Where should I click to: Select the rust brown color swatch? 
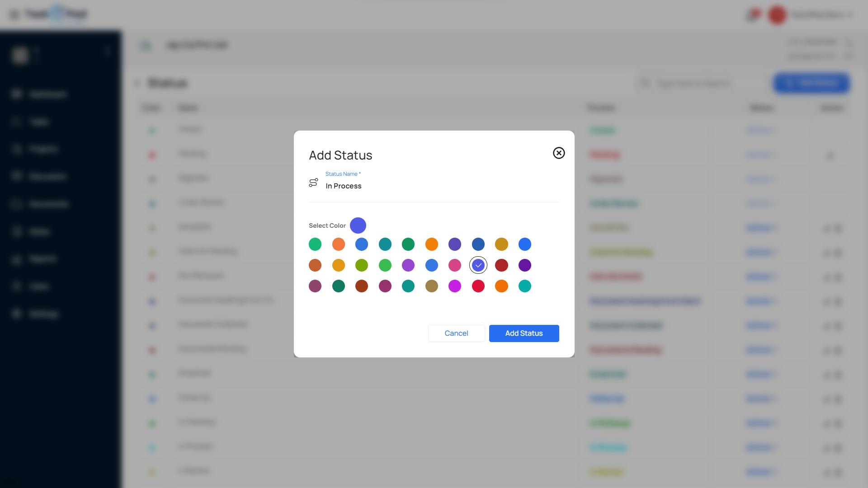(x=362, y=286)
